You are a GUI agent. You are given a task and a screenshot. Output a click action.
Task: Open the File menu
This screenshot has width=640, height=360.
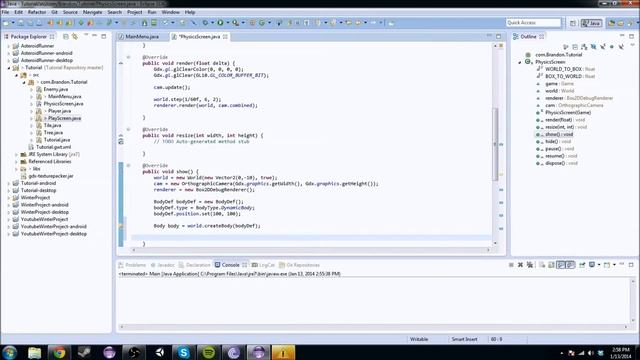5,12
